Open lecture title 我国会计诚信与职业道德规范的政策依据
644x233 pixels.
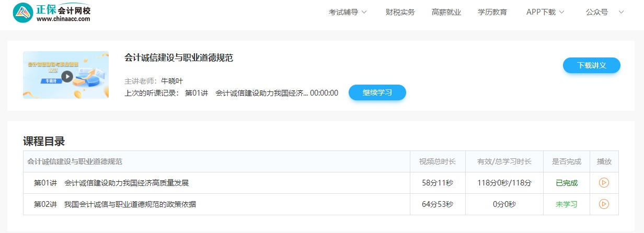(130, 204)
